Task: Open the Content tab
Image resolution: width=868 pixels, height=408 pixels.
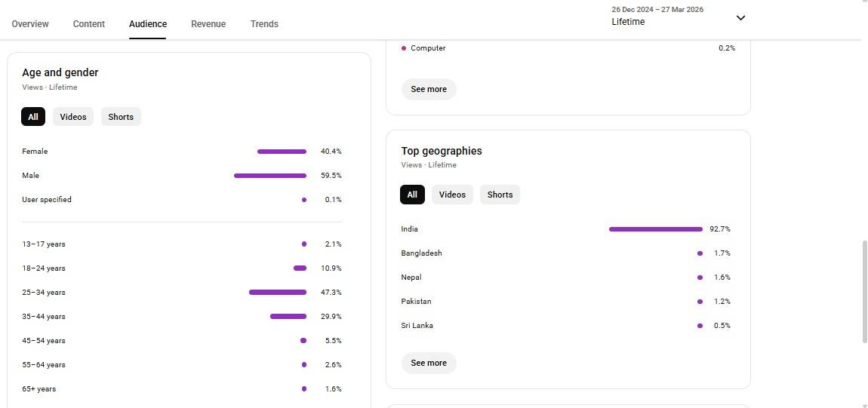Action: click(89, 24)
